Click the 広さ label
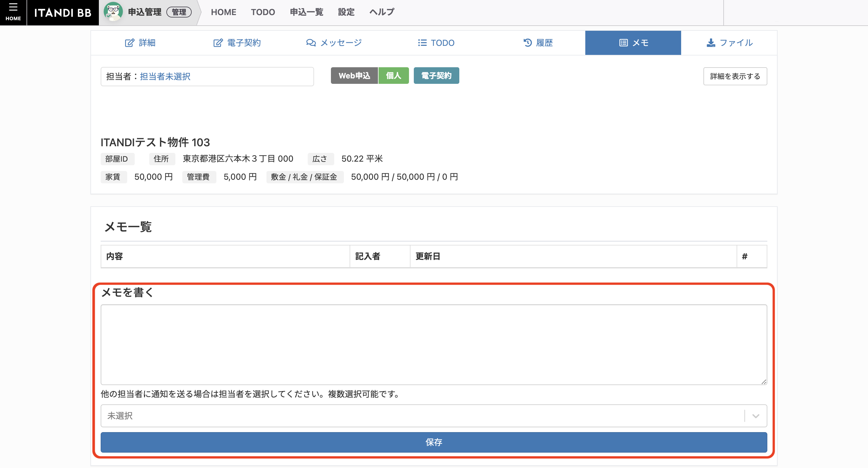The image size is (868, 468). pyautogui.click(x=320, y=159)
